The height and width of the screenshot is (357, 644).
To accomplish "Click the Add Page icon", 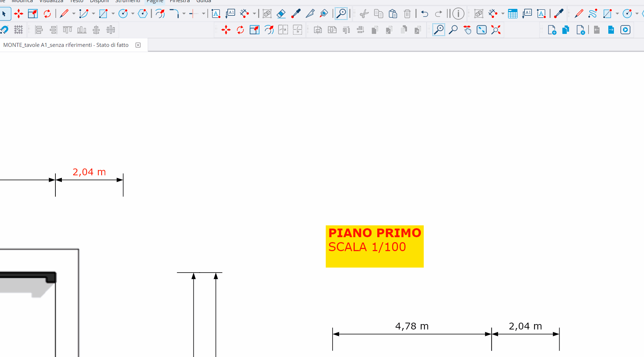I will pos(552,30).
